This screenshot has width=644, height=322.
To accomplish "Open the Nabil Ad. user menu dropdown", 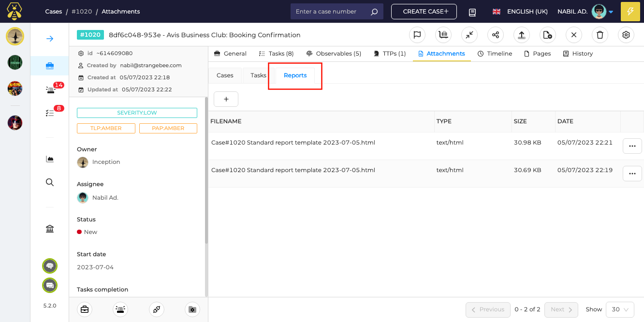I will pos(585,12).
